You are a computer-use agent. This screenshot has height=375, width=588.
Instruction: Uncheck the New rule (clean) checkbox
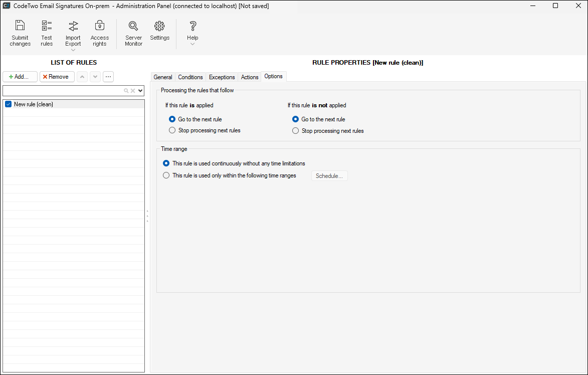(8, 104)
